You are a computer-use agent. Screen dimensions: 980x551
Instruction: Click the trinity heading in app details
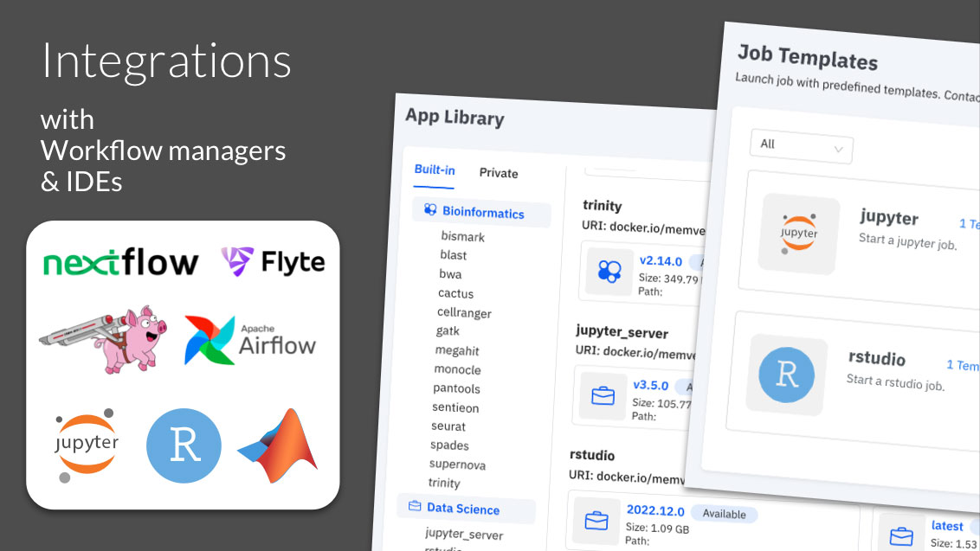[x=602, y=206]
